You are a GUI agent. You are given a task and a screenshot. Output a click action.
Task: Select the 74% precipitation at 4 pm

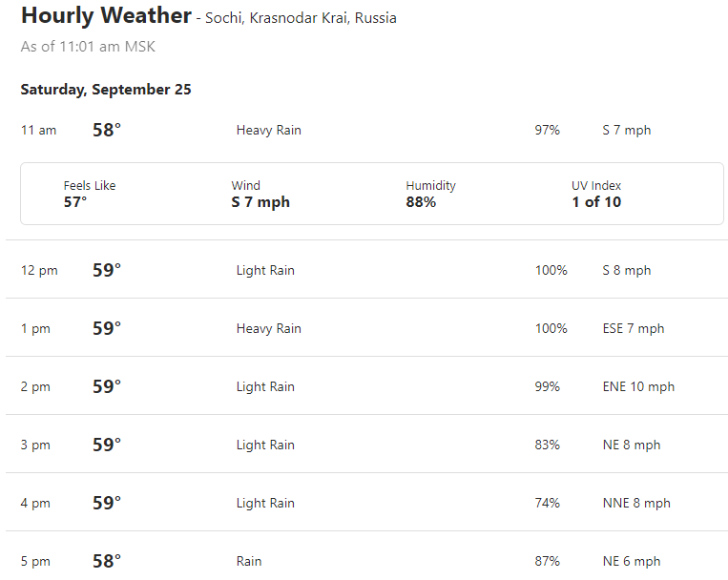pos(547,503)
